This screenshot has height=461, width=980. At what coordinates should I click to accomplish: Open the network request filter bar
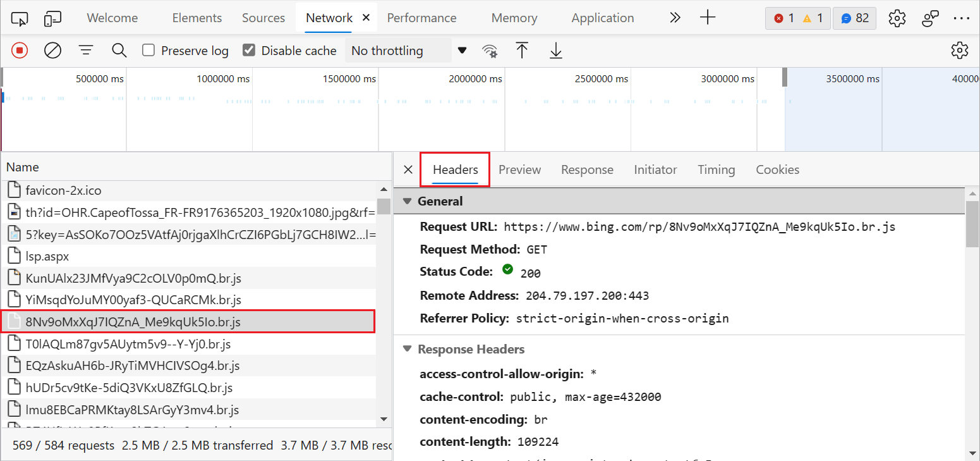86,51
